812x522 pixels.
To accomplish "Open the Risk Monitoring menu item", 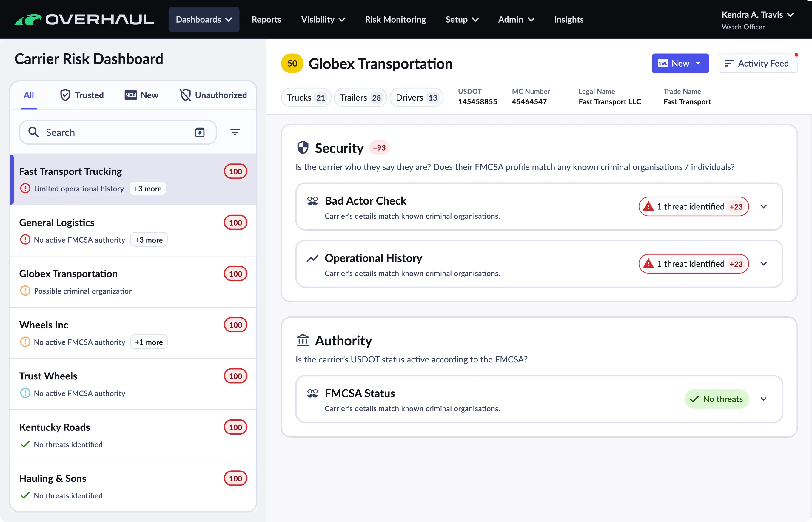I will point(395,19).
